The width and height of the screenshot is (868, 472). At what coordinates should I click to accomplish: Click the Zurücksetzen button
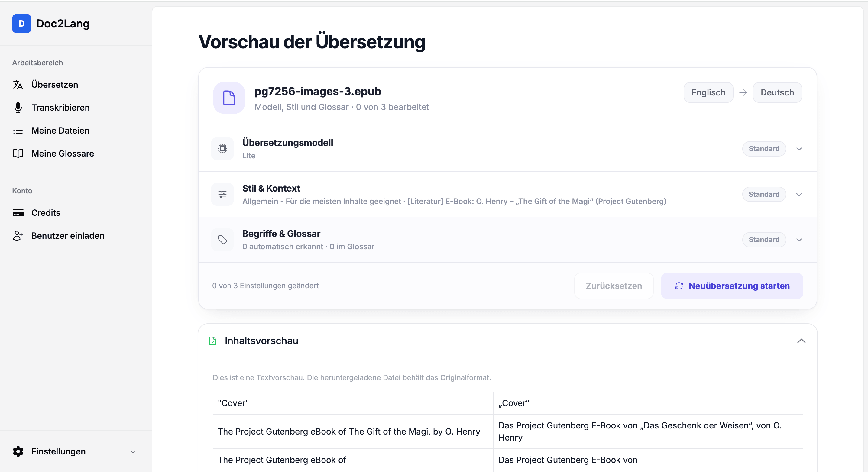pos(614,286)
